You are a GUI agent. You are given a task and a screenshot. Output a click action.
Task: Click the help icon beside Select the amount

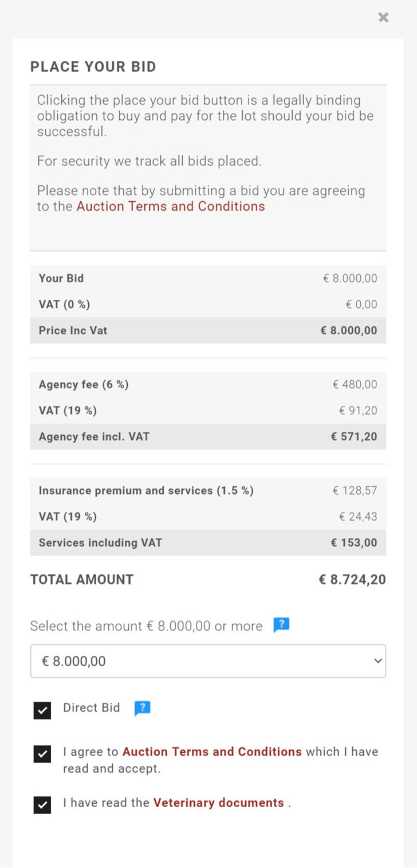[281, 625]
